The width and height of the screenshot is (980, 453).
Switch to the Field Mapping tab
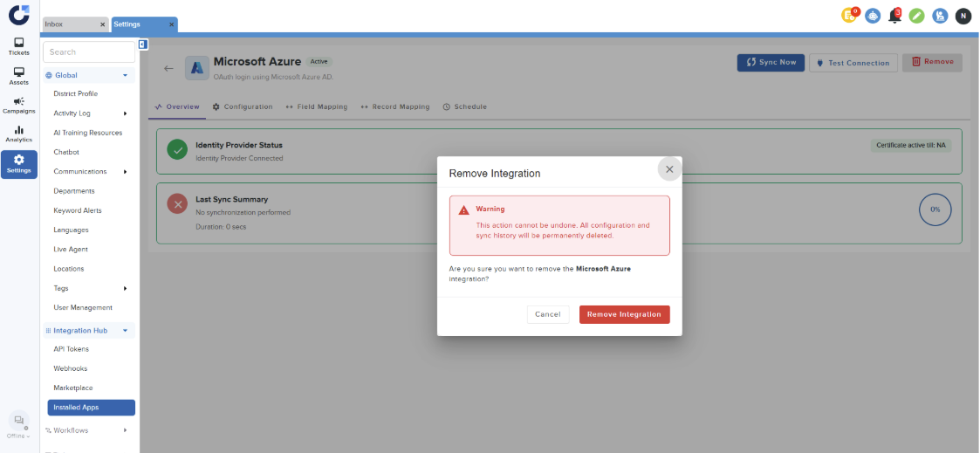(316, 106)
